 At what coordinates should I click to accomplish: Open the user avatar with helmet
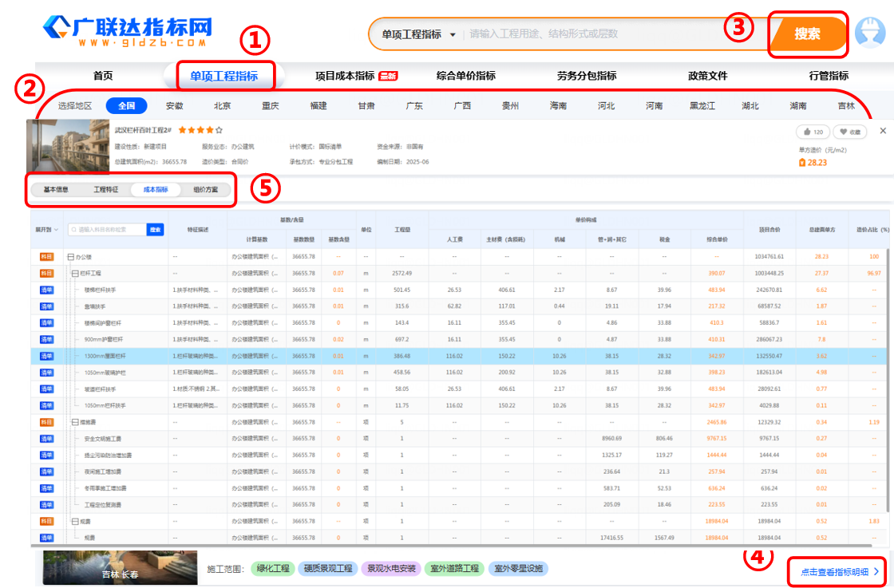[x=870, y=34]
